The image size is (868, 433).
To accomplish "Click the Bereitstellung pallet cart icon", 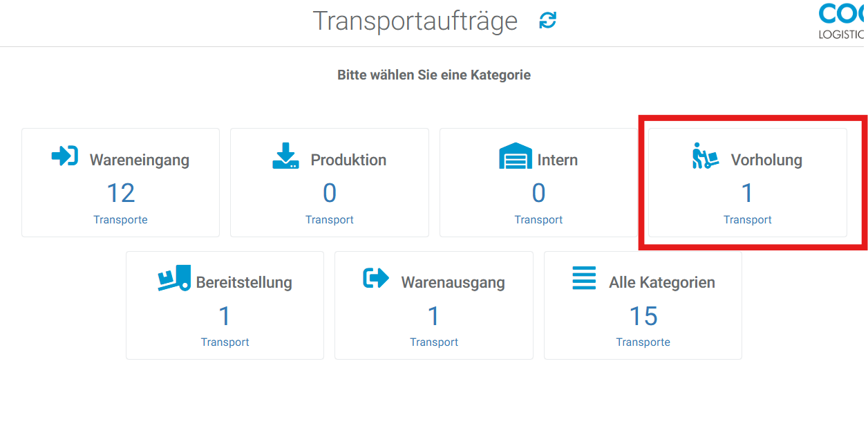I will click(x=174, y=278).
